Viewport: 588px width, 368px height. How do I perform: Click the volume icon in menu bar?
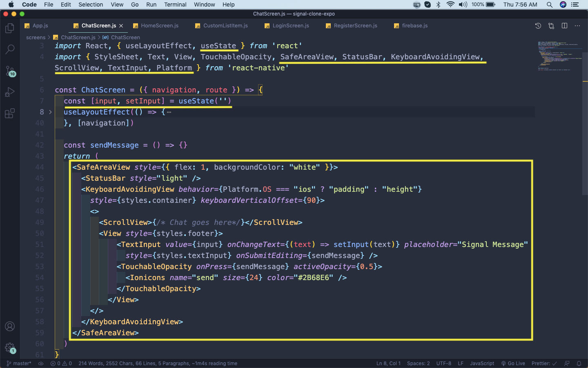(x=463, y=4)
